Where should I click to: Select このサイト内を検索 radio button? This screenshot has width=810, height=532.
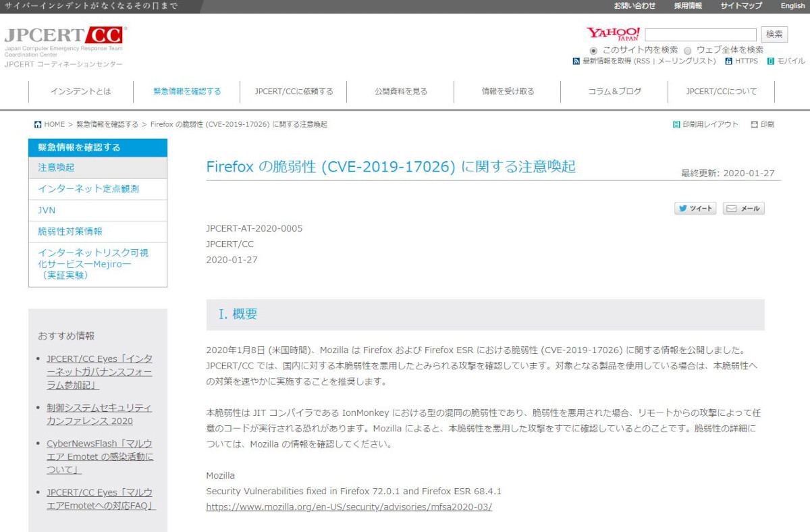tap(593, 50)
